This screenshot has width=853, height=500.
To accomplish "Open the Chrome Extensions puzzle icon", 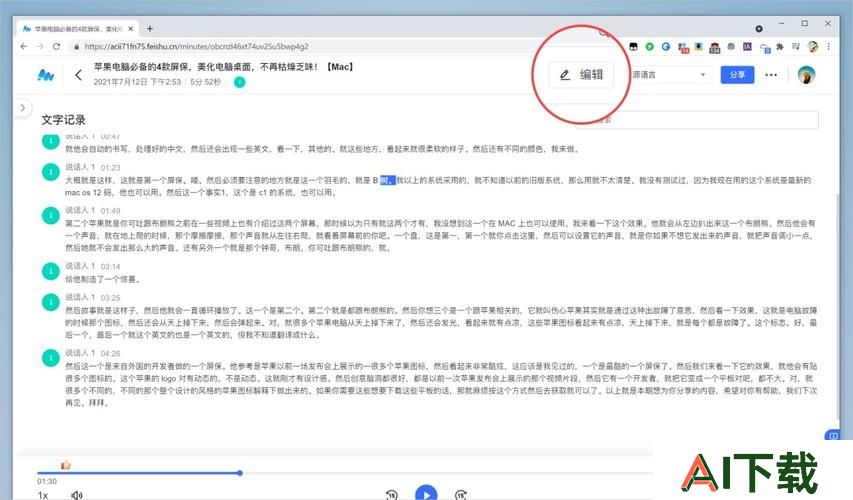I will coord(780,47).
